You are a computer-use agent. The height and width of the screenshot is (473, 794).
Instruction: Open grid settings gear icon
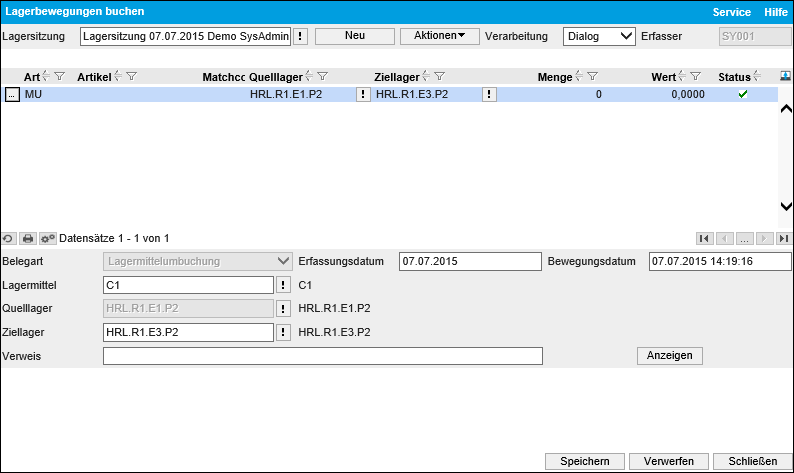click(47, 239)
